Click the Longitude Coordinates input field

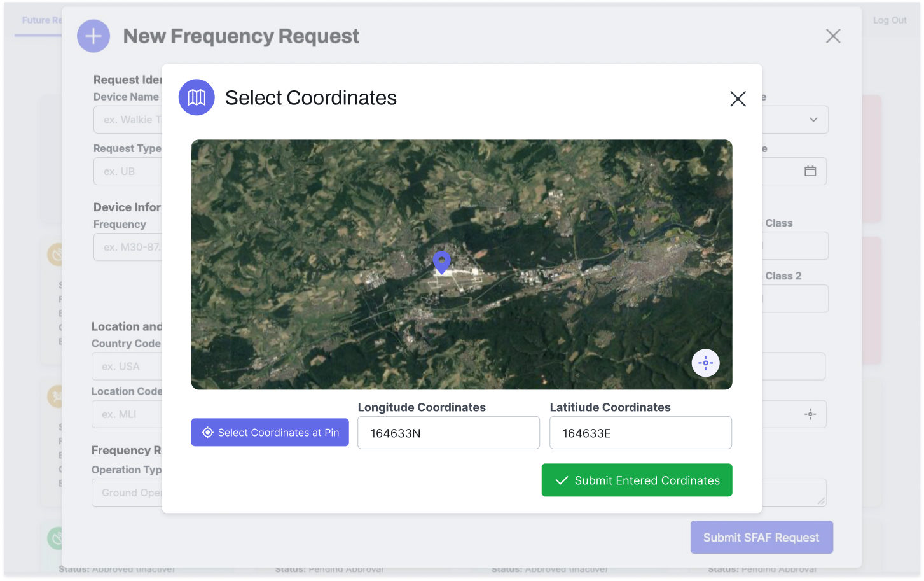[x=448, y=433]
